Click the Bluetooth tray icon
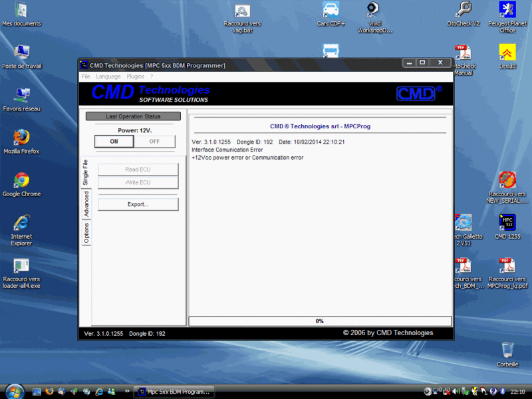 (x=503, y=392)
